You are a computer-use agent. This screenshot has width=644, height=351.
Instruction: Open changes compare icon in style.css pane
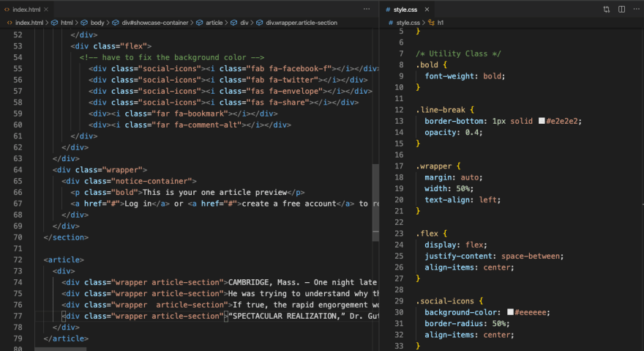click(606, 10)
